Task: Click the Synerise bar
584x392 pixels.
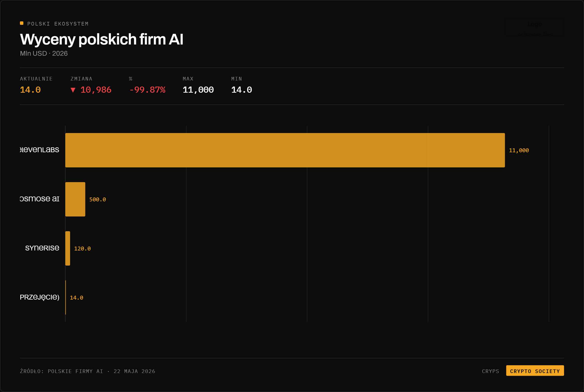Action: coord(68,248)
